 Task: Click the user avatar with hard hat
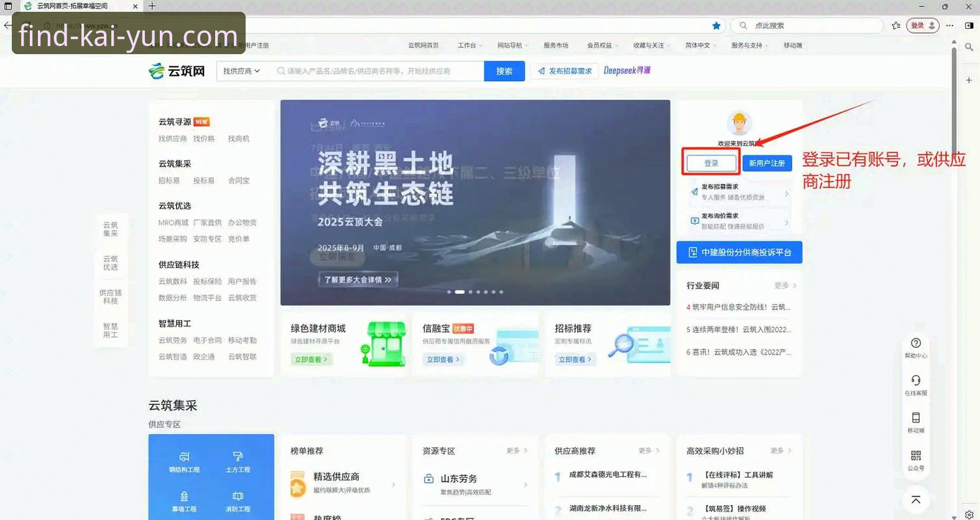(739, 123)
